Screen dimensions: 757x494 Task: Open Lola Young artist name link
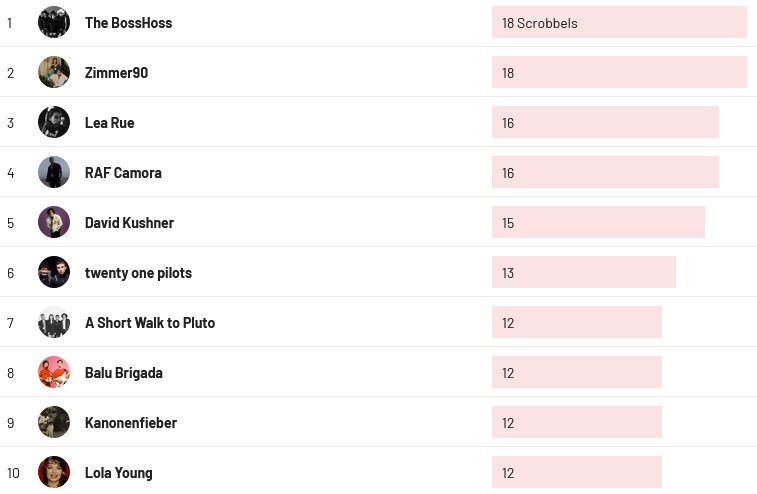[x=118, y=473]
